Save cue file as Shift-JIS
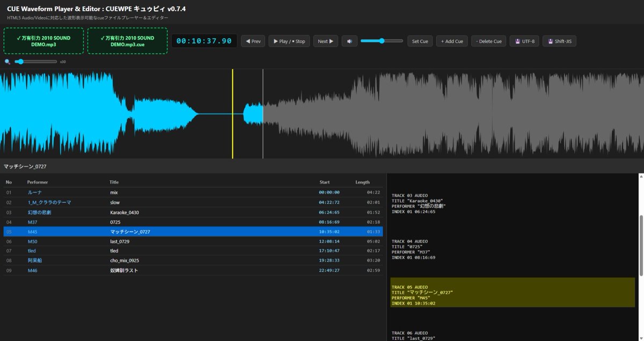 [x=559, y=41]
